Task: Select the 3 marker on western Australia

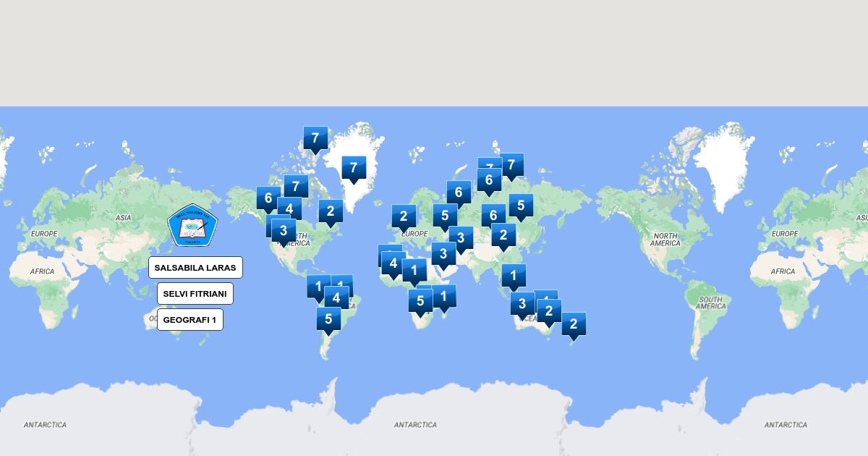Action: point(522,304)
